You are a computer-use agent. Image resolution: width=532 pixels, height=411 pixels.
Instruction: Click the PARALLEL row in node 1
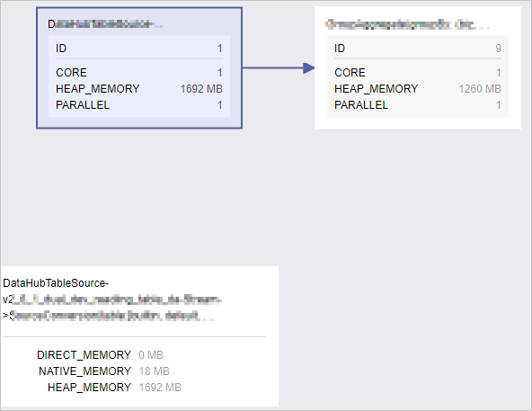[x=139, y=105]
